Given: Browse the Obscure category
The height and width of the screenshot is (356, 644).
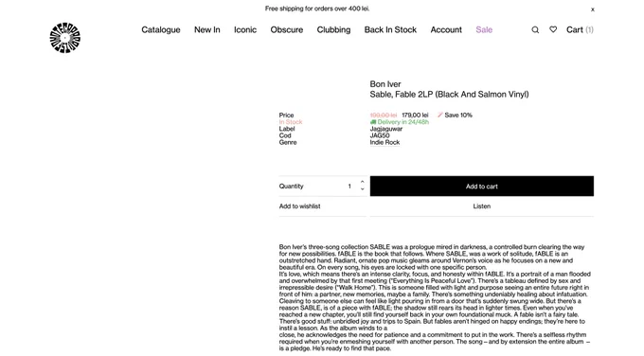Looking at the screenshot, I should pos(287,29).
